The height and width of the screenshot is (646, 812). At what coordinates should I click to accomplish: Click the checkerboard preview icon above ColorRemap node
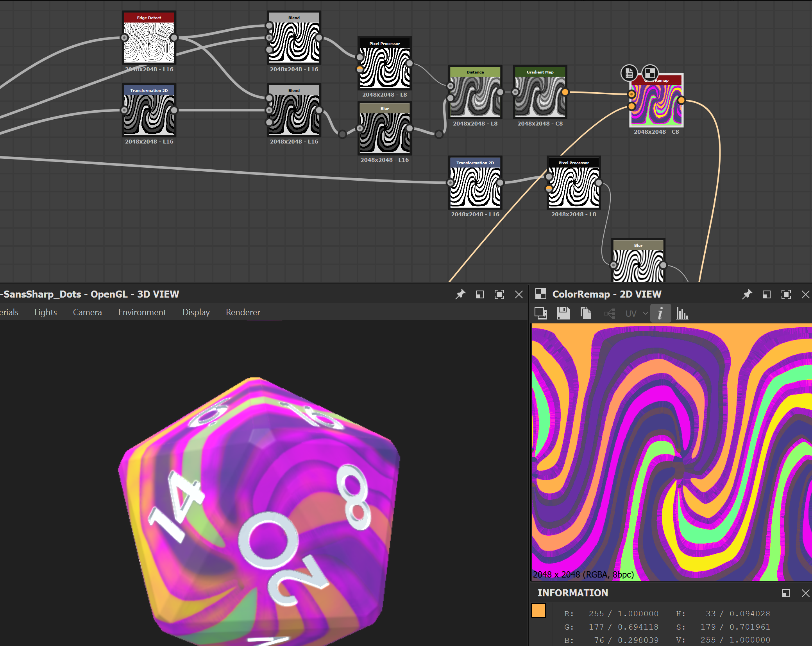pos(649,73)
